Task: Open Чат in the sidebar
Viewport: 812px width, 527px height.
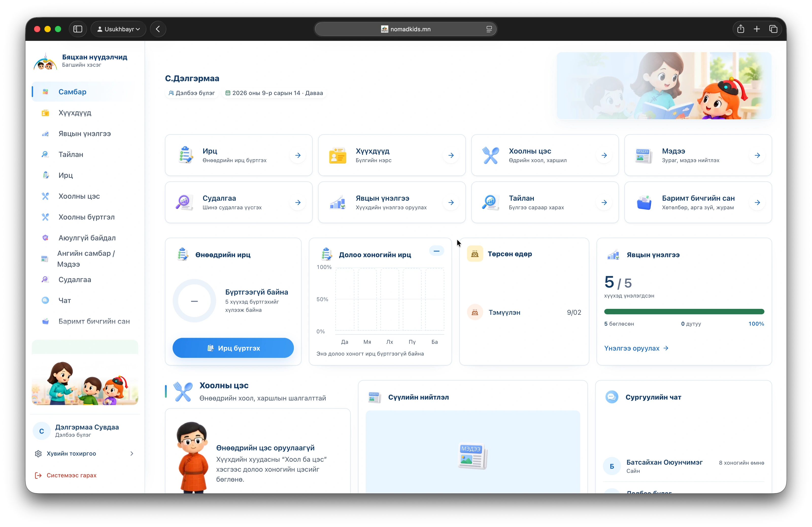Action: point(84,300)
